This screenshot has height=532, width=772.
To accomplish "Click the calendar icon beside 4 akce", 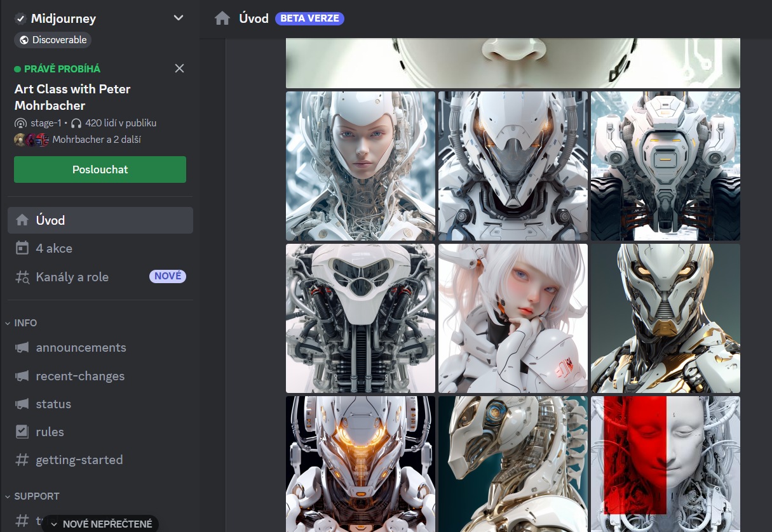I will [22, 248].
